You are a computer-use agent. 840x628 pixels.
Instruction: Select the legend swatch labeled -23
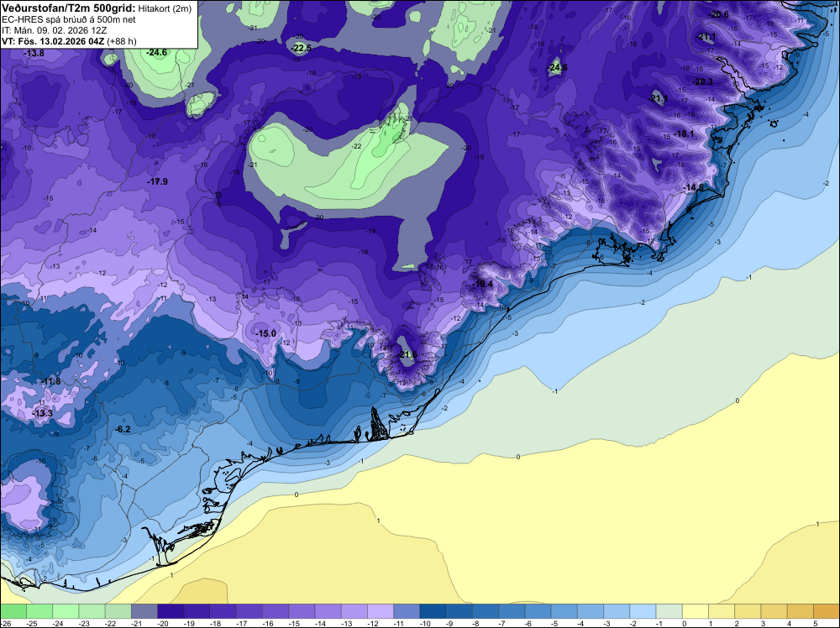(x=92, y=611)
